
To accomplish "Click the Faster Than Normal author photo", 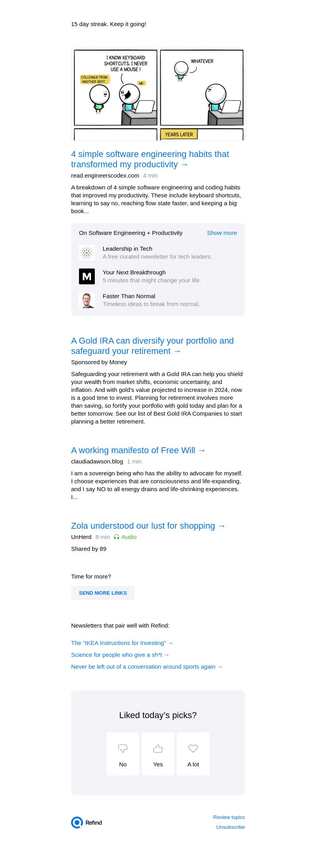I will pos(87,300).
